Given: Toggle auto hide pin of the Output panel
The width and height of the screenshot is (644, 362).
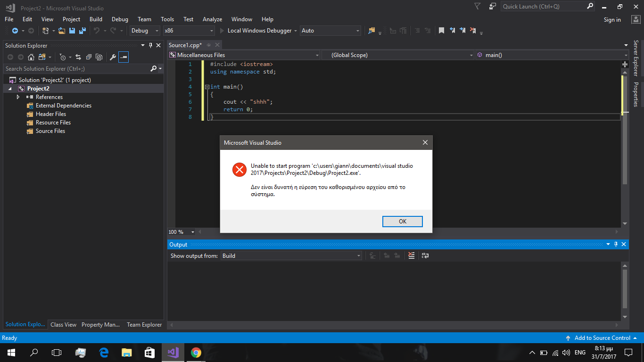Looking at the screenshot, I should click(x=616, y=245).
